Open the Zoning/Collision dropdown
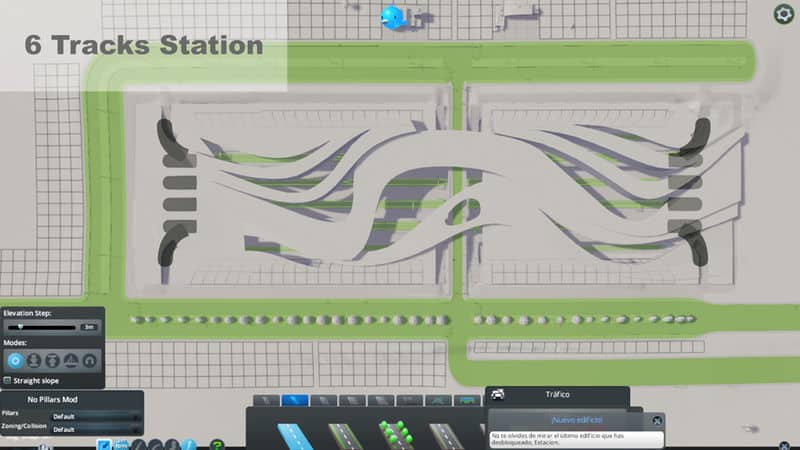 pos(96,429)
